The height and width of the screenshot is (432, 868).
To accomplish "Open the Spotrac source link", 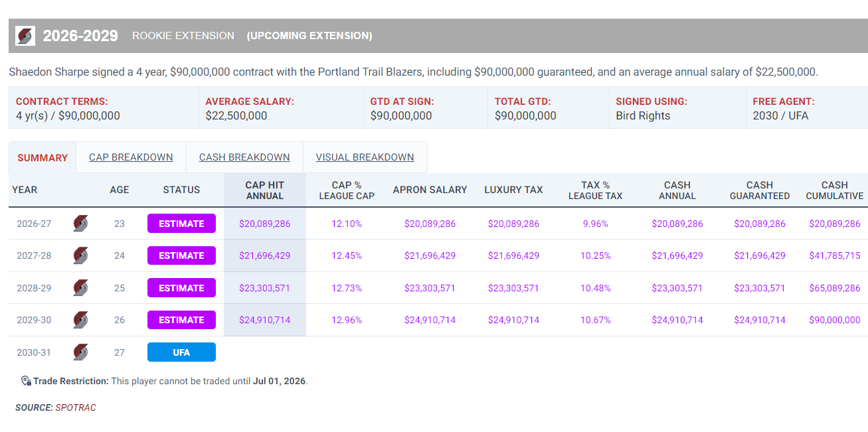I will (x=76, y=407).
